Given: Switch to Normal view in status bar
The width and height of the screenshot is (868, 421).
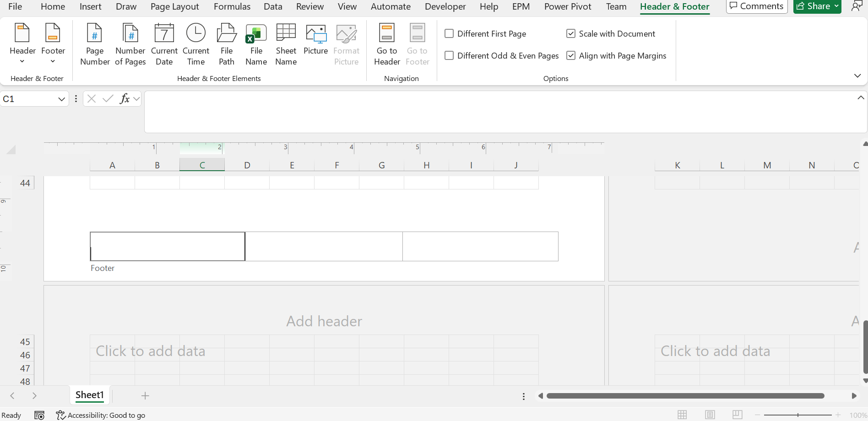Looking at the screenshot, I should click(x=682, y=415).
